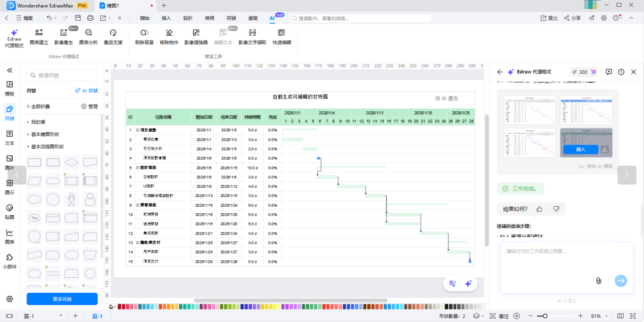Open the 圖表分析 chart analysis tool

(88, 37)
